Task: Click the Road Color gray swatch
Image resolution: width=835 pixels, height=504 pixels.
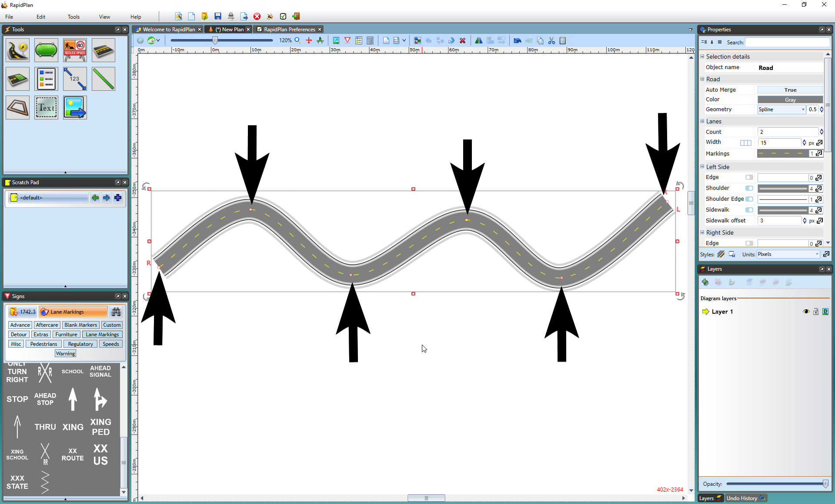Action: tap(790, 99)
